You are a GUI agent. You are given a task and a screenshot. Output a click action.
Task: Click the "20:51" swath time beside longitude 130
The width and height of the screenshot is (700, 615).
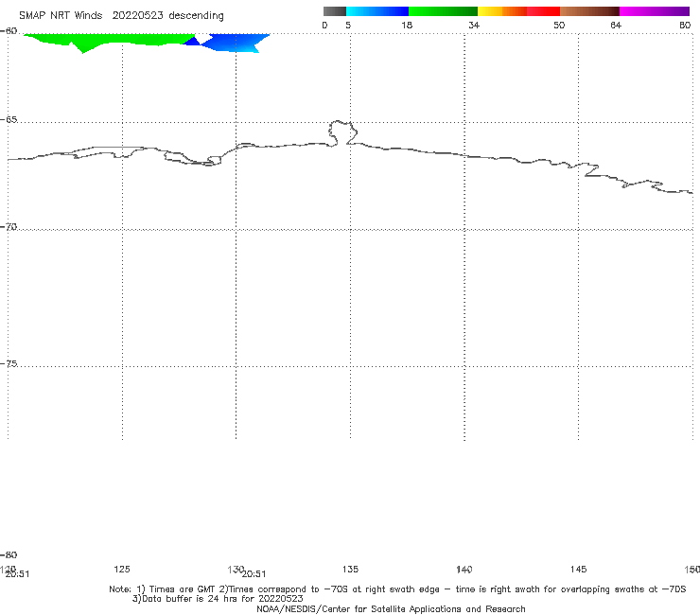254,574
